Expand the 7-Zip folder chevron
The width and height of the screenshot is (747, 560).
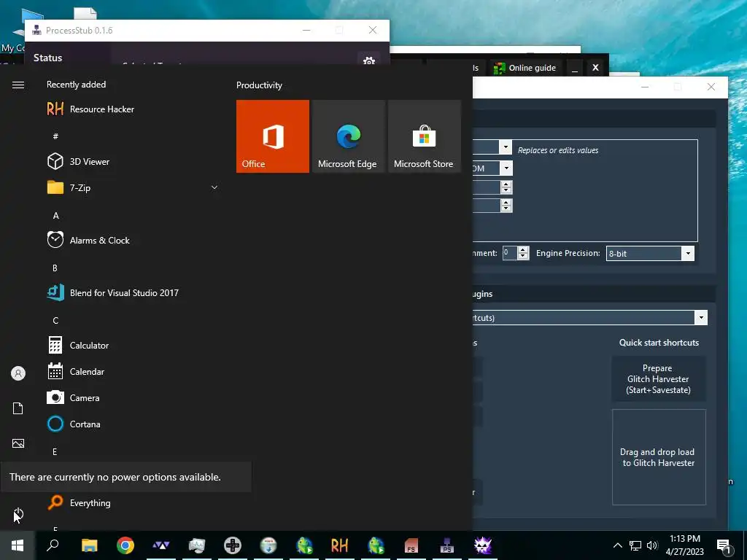214,187
